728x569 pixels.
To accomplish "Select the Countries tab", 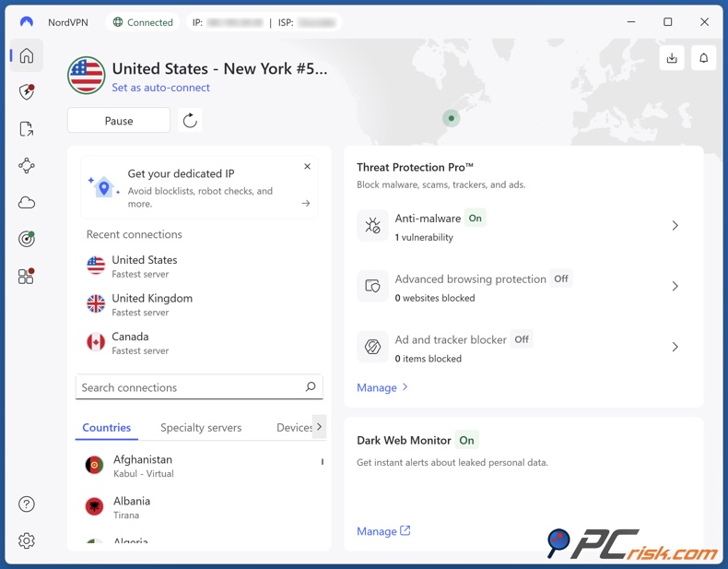I will click(107, 428).
